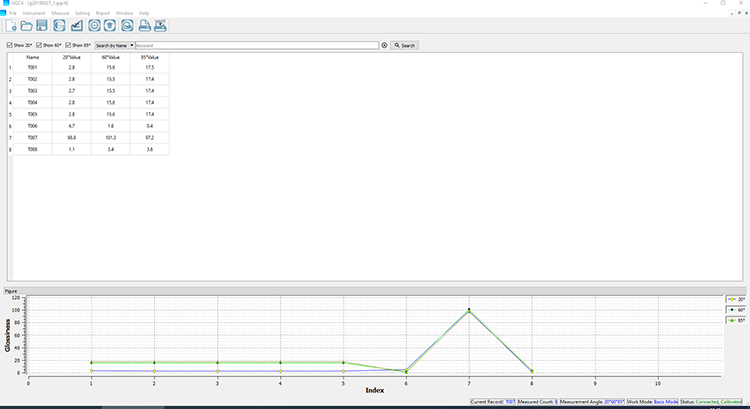Viewport: 750px width, 409px height.
Task: Click the connect instrument toolbar icon
Action: coord(59,25)
